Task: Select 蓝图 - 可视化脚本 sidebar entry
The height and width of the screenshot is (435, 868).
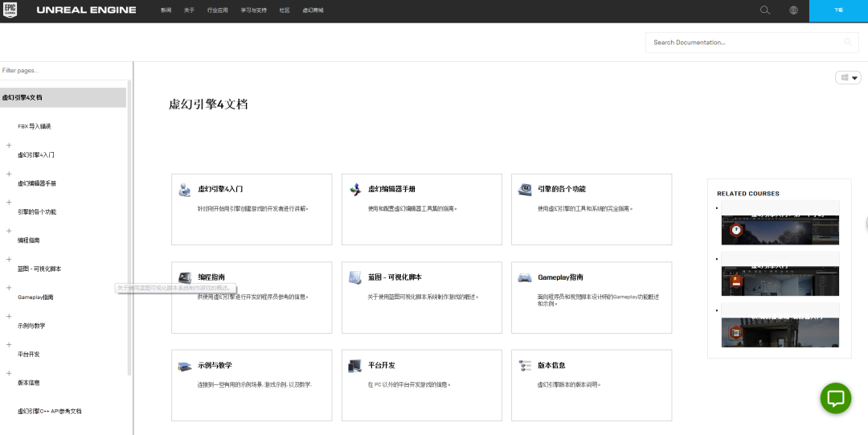Action: pos(39,269)
